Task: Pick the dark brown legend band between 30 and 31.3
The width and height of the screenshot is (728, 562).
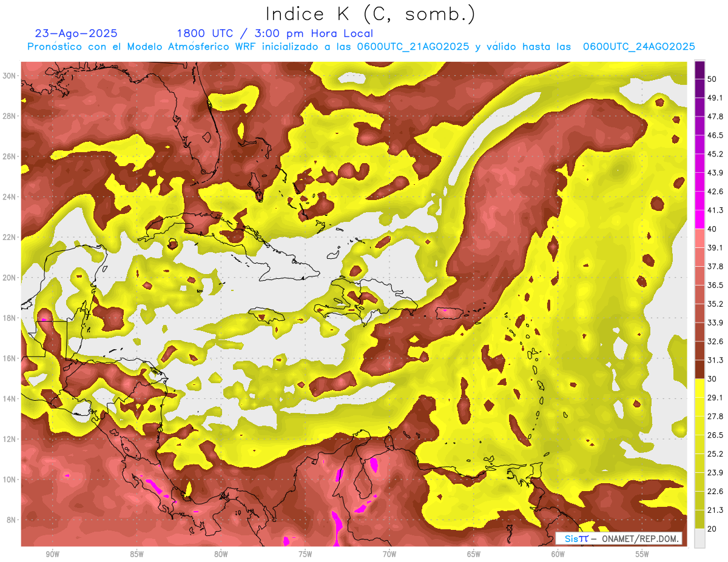Action: [x=699, y=369]
